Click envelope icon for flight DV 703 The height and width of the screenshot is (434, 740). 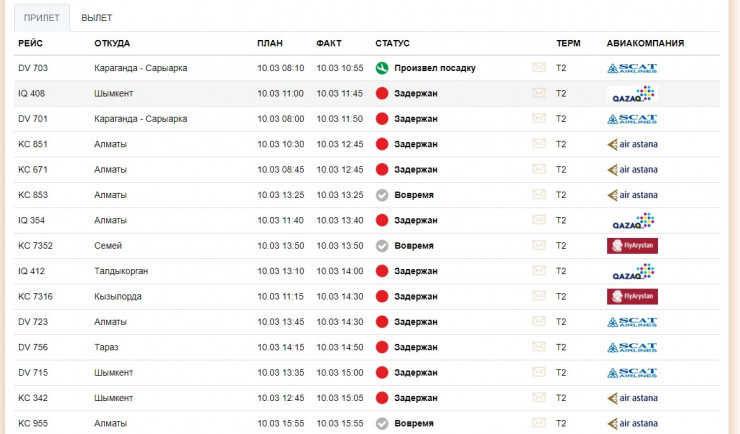point(539,68)
